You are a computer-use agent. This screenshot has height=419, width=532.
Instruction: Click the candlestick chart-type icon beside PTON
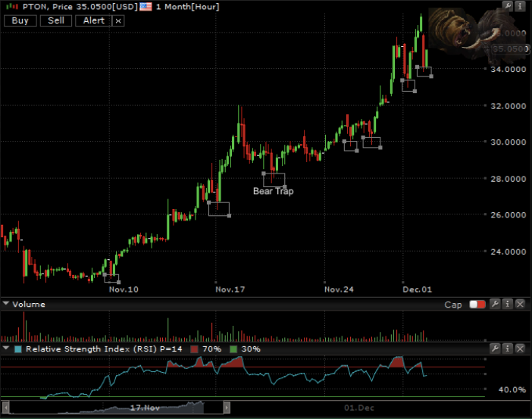(12, 6)
